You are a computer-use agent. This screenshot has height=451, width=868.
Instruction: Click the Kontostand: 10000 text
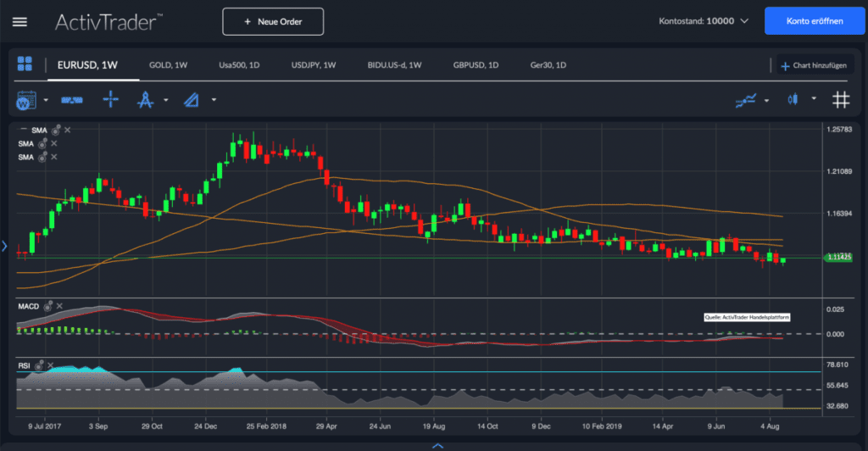[697, 21]
